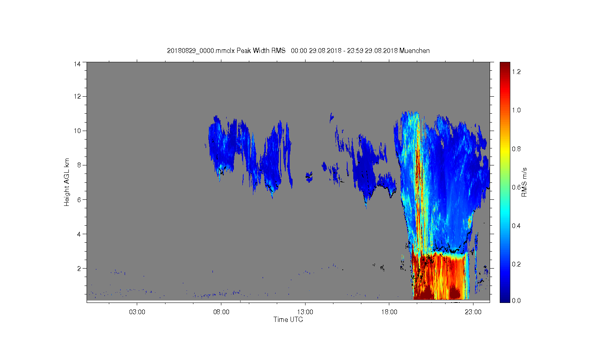This screenshot has width=607, height=364.
Task: Click the '0.0' colorbar tick label
Action: [516, 301]
